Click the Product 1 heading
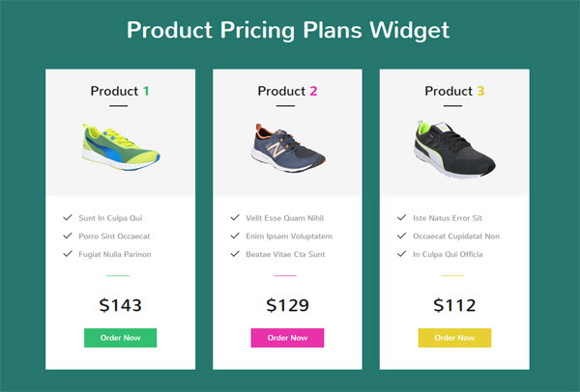 coord(120,91)
